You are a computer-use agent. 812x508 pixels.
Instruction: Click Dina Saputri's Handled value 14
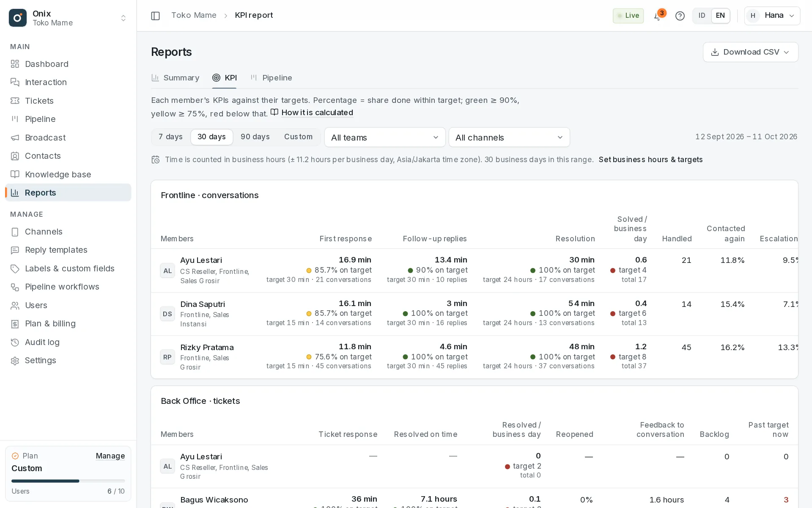coord(686,304)
